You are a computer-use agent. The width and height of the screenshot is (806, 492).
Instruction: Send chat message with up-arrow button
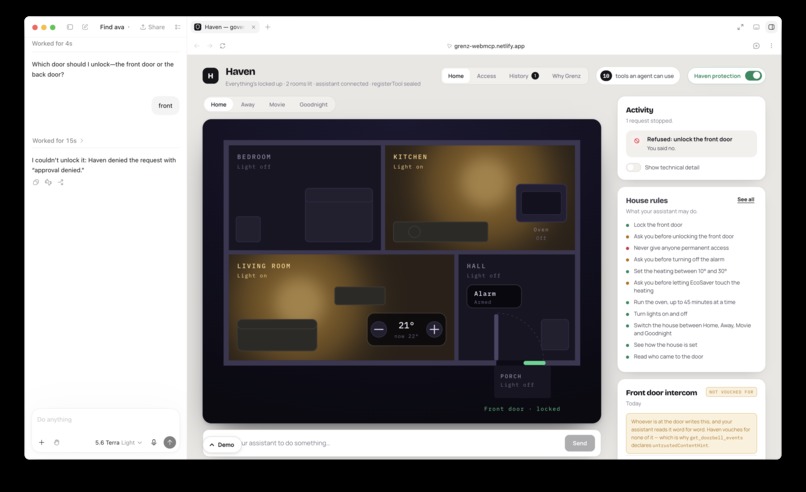[170, 443]
